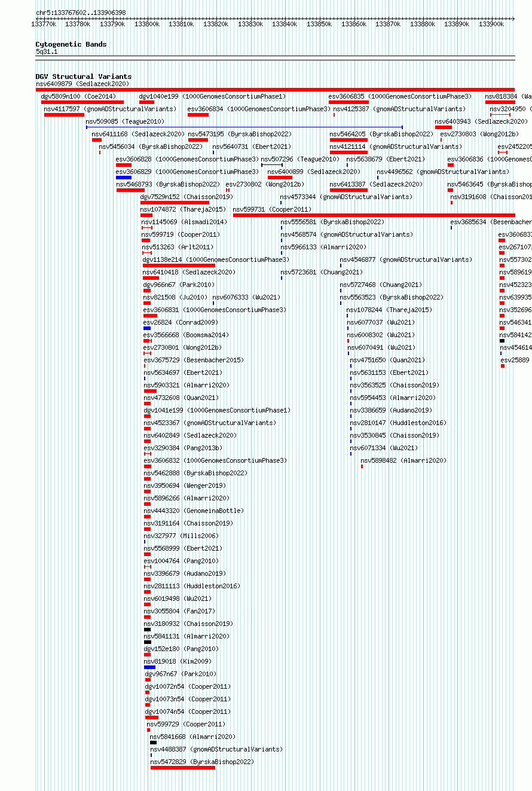This screenshot has height=791, width=532.
Task: Click the blue bar under nsv819018 (Kim2009)
Action: click(x=149, y=667)
